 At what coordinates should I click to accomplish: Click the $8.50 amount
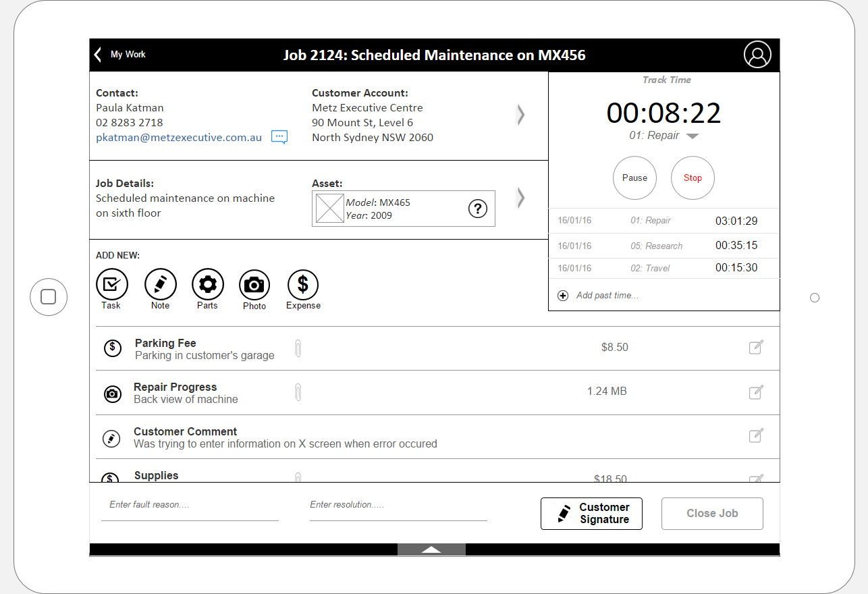615,348
